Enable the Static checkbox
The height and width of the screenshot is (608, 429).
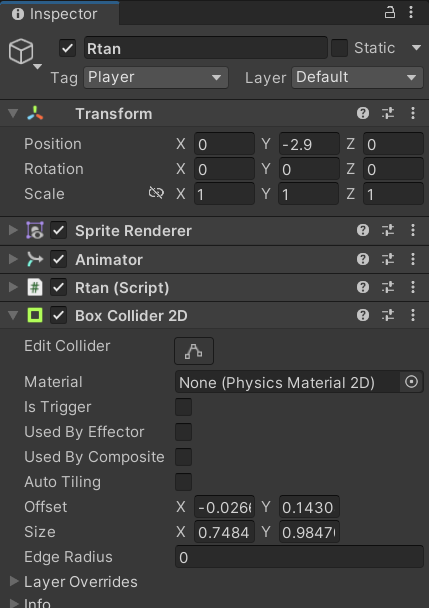(x=339, y=48)
